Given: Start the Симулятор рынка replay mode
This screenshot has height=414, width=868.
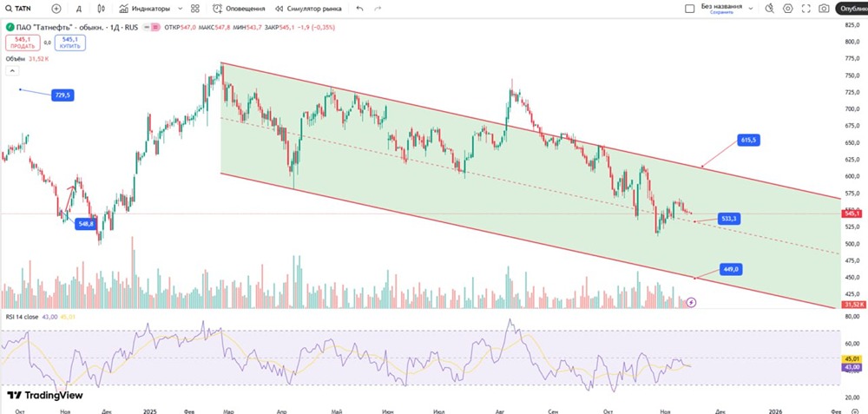Looking at the screenshot, I should coord(308,9).
